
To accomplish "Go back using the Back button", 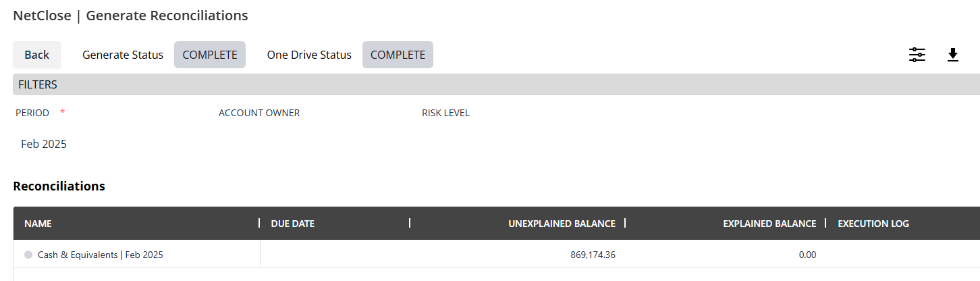I will pos(36,55).
